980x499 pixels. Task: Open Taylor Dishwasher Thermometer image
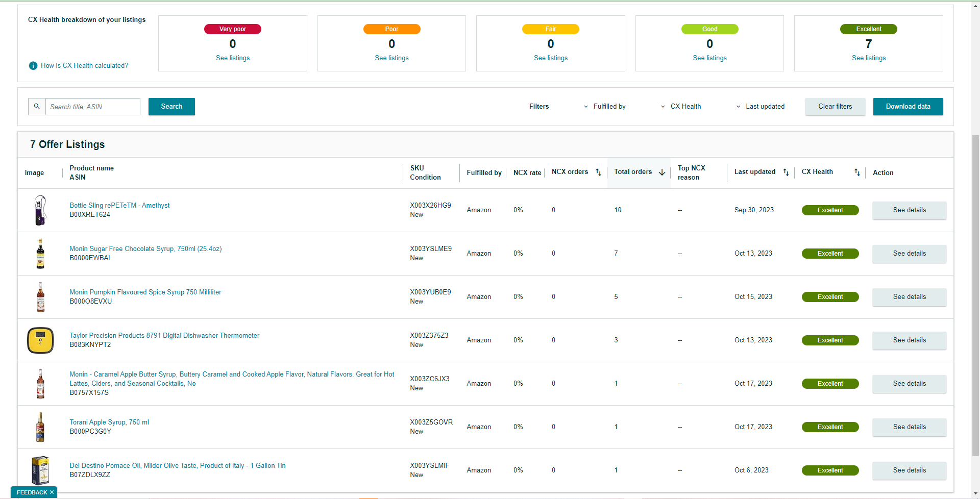40,340
